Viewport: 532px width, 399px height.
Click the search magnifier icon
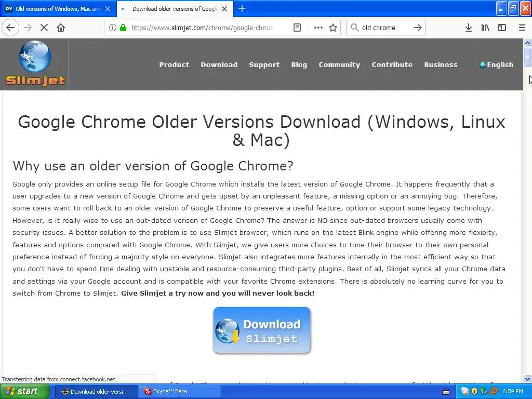pyautogui.click(x=354, y=28)
